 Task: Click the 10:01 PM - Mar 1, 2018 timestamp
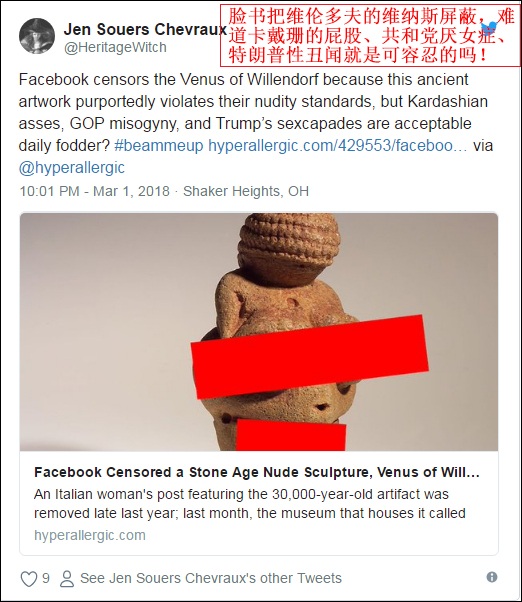[94, 191]
